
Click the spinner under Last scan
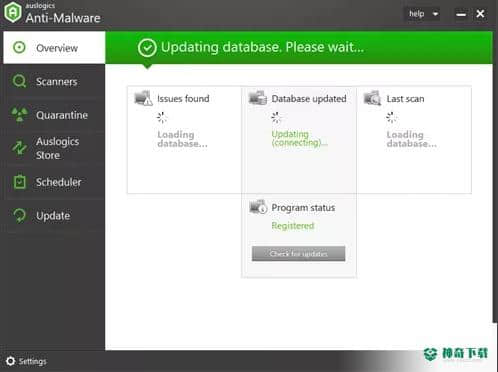point(391,117)
